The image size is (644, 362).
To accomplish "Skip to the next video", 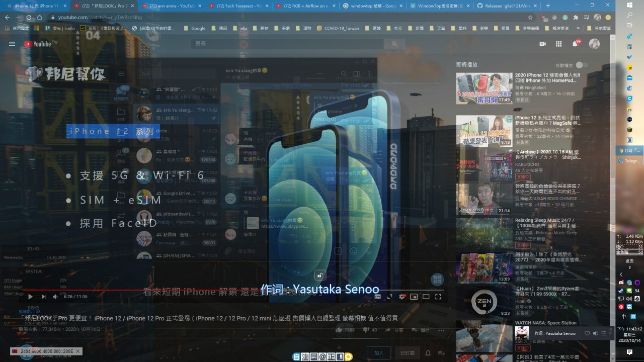I will click(44, 297).
